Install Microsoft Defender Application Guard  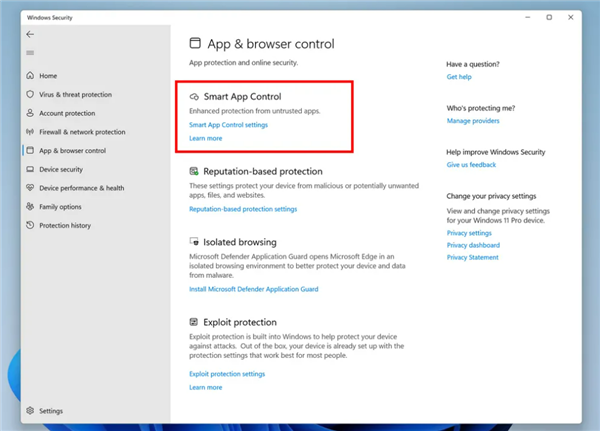(253, 289)
